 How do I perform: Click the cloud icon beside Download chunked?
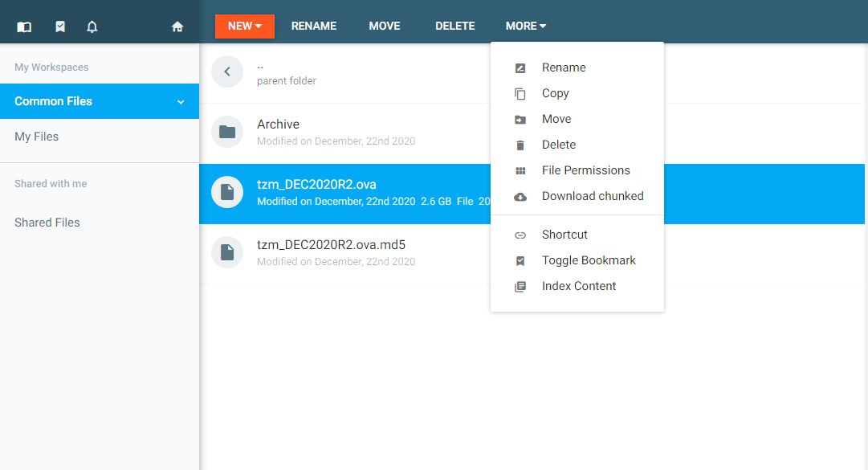[520, 195]
